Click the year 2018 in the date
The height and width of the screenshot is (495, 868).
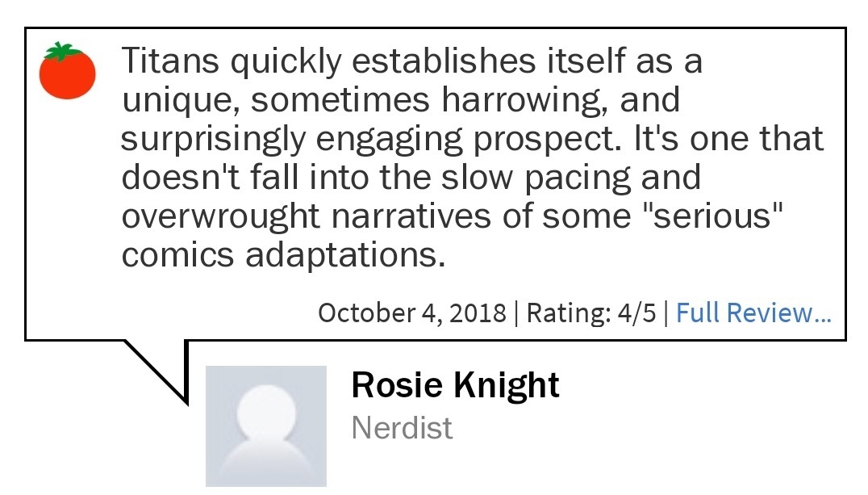tap(478, 313)
